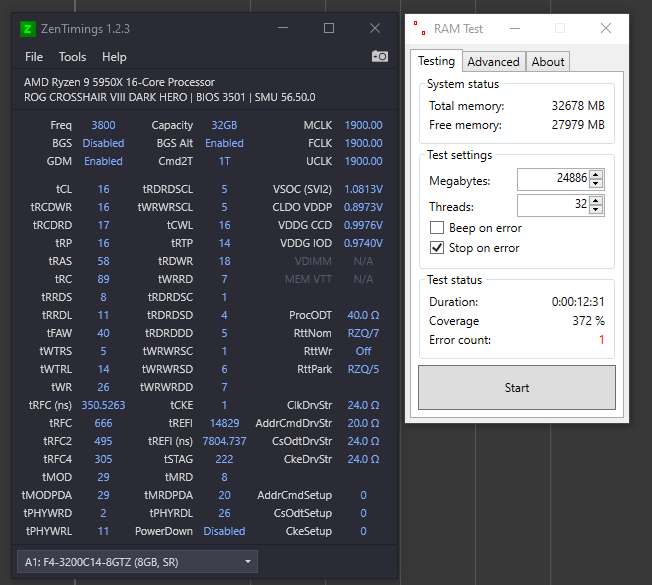
Task: Click the Cmd2T value 1T
Action: pyautogui.click(x=224, y=161)
